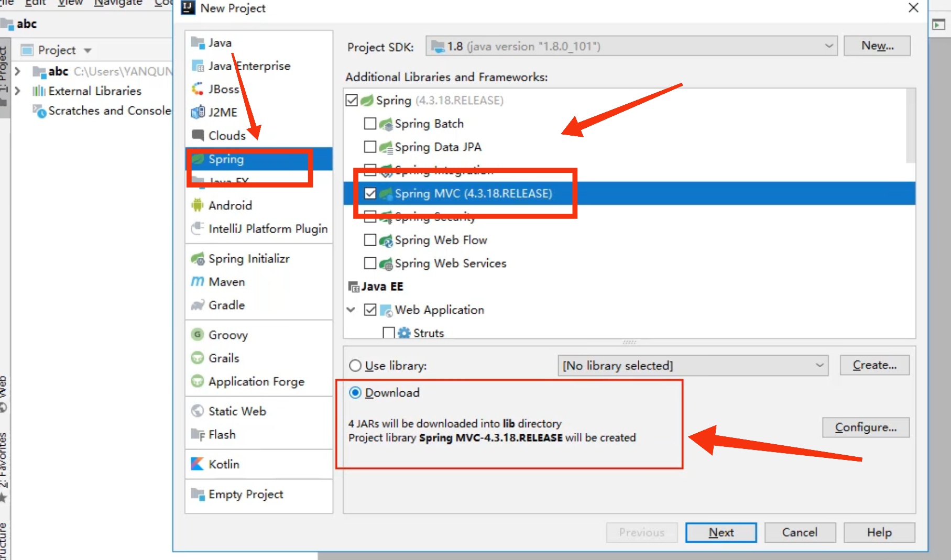The width and height of the screenshot is (951, 560).
Task: Enable the Struts checkbox
Action: 389,333
